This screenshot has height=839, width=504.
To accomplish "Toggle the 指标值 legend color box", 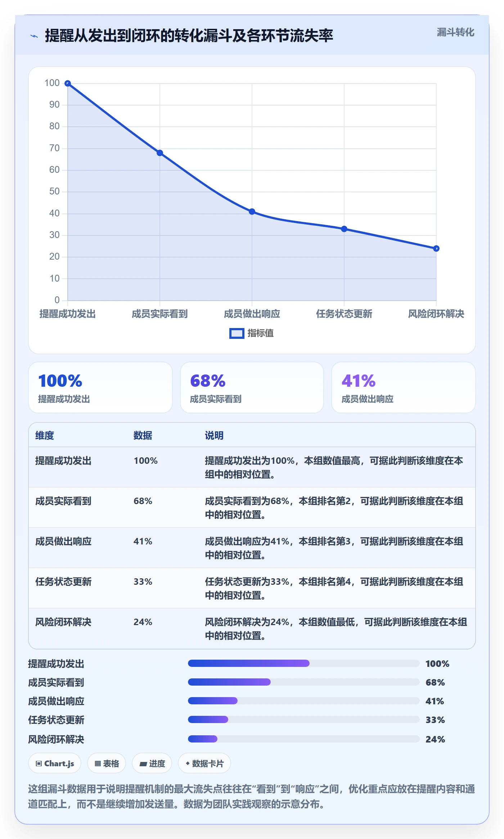I will [x=237, y=333].
